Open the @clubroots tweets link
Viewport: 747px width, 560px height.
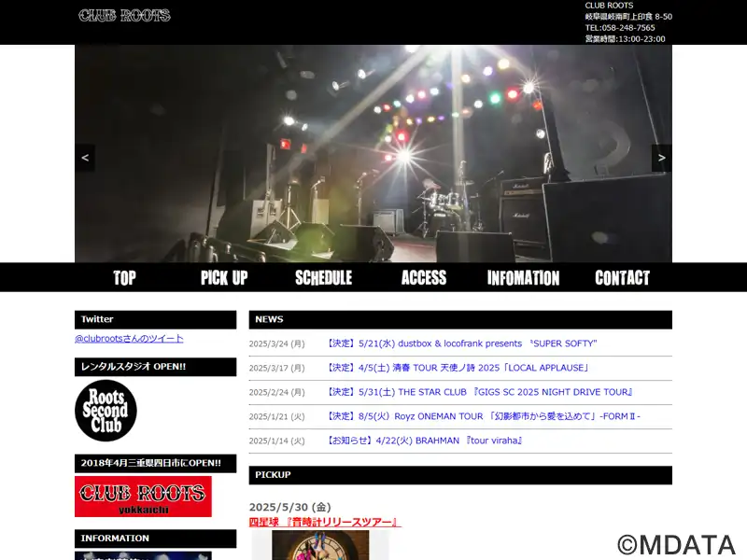pos(129,339)
